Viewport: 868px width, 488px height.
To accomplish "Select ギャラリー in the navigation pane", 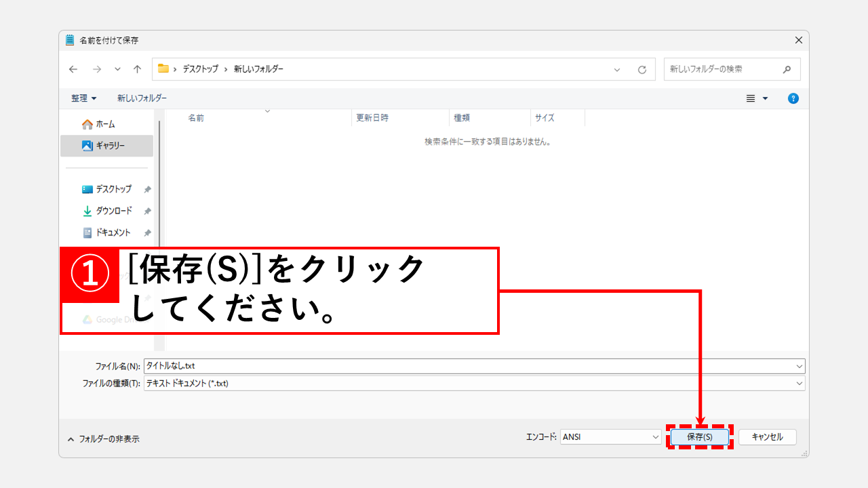I will pos(108,145).
